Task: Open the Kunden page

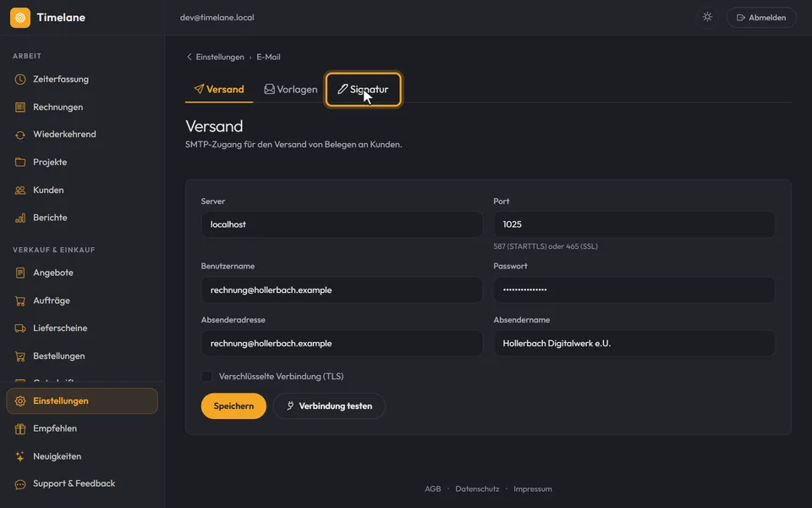Action: click(x=82, y=190)
